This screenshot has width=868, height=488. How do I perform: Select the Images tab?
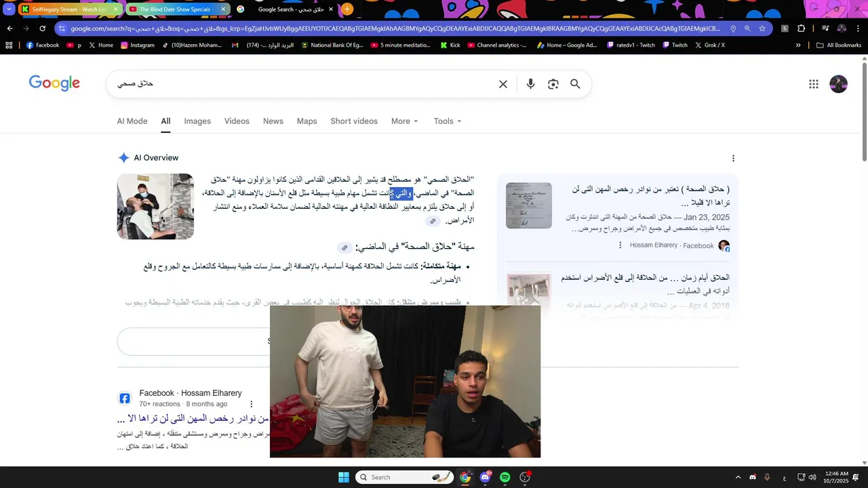[197, 121]
